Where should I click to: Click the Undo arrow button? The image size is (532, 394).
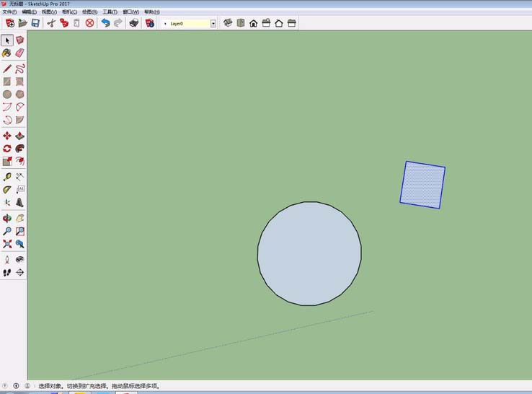click(105, 23)
